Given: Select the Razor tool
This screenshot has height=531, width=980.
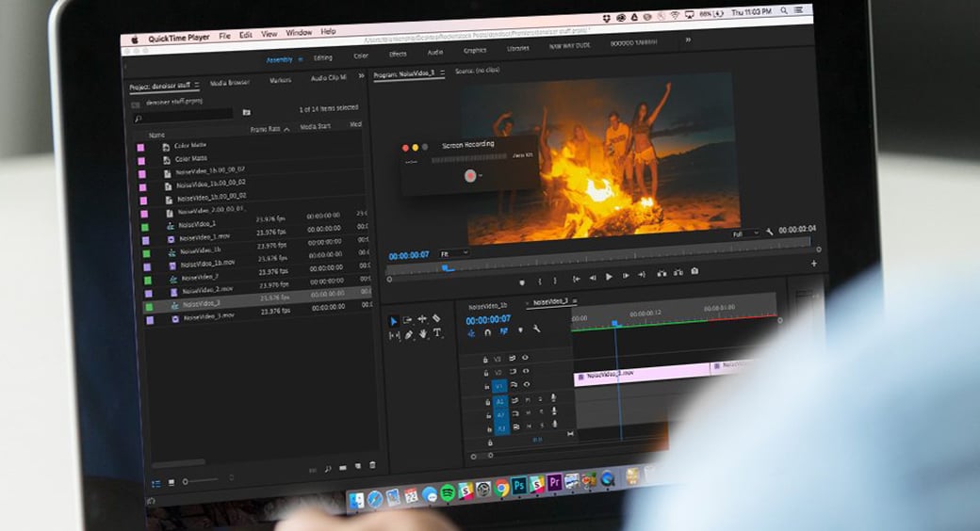Looking at the screenshot, I should pos(436,319).
